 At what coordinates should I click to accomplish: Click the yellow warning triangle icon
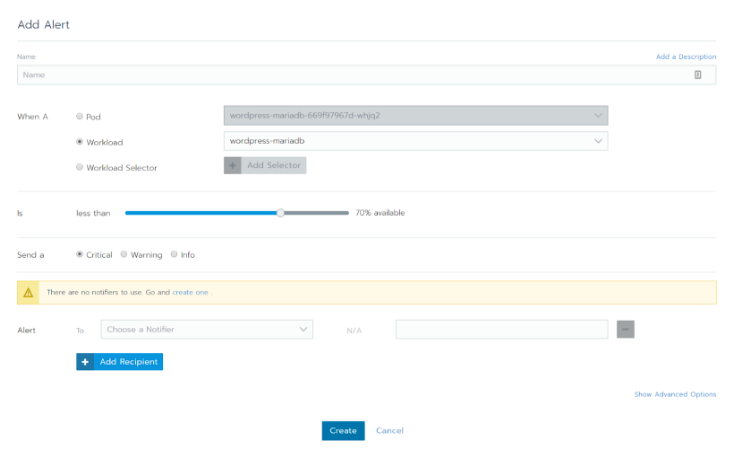point(29,292)
